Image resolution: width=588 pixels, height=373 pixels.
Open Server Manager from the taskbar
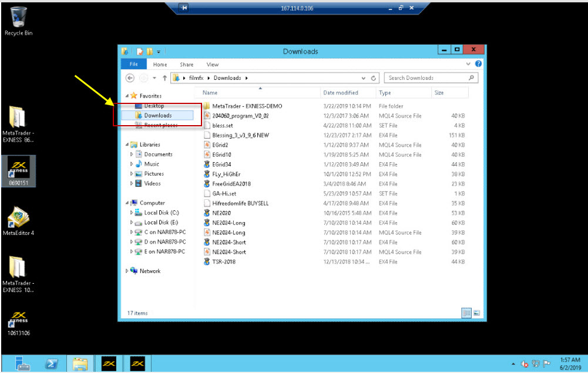pos(22,364)
